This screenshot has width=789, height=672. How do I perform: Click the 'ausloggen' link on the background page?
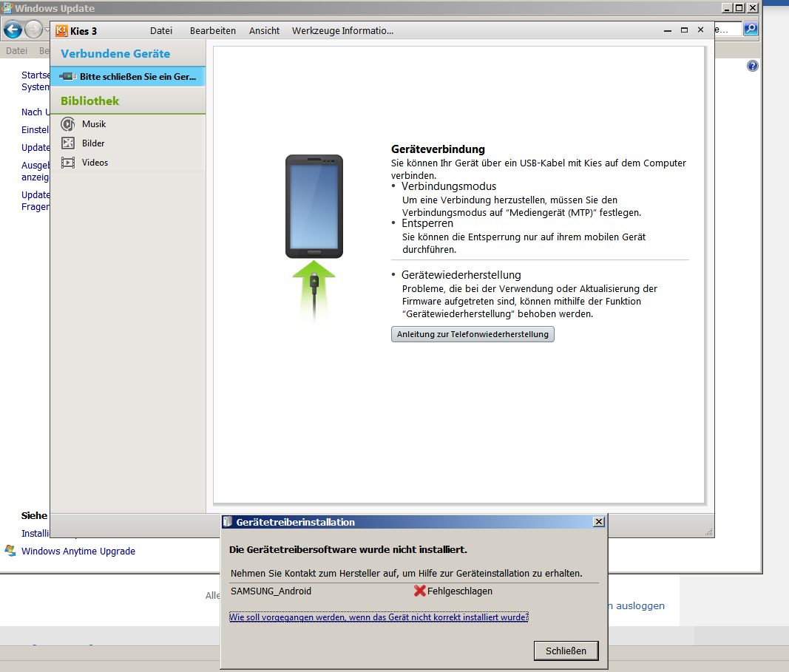point(640,605)
